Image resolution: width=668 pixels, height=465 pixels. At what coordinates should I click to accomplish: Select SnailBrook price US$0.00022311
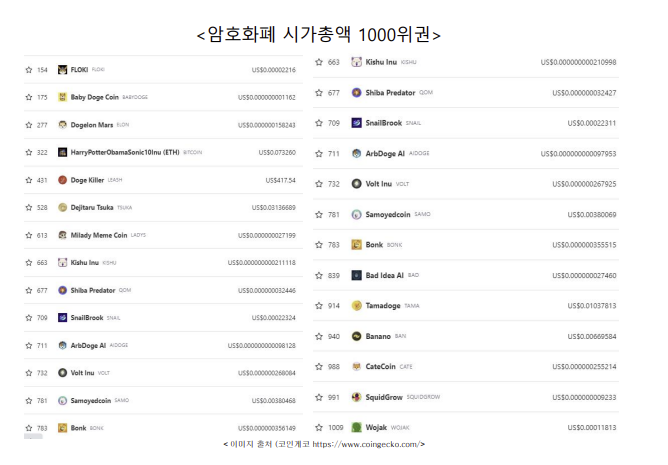[x=592, y=123]
